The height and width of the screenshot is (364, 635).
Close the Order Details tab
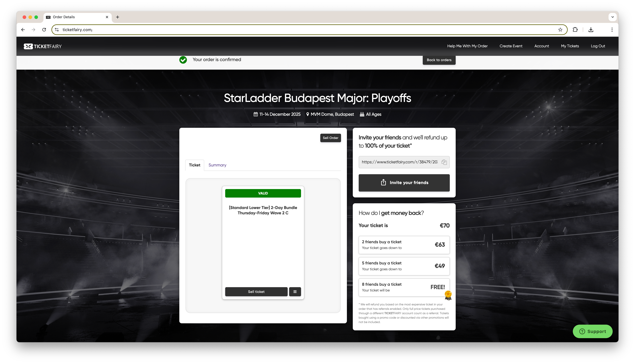pyautogui.click(x=107, y=17)
